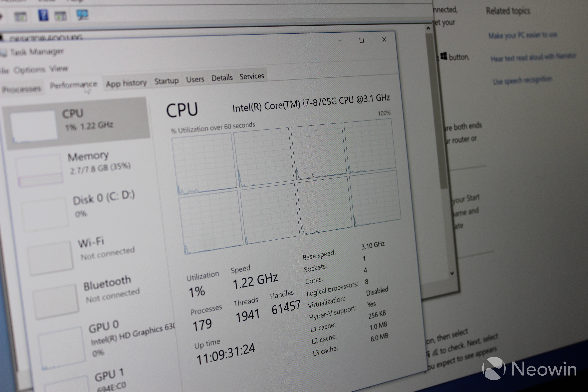588x392 pixels.
Task: Click the toolbar panel icon right of help icon
Action: pyautogui.click(x=60, y=16)
